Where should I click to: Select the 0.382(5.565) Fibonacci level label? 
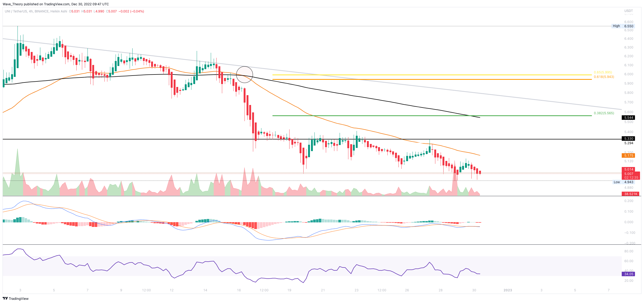tap(604, 113)
